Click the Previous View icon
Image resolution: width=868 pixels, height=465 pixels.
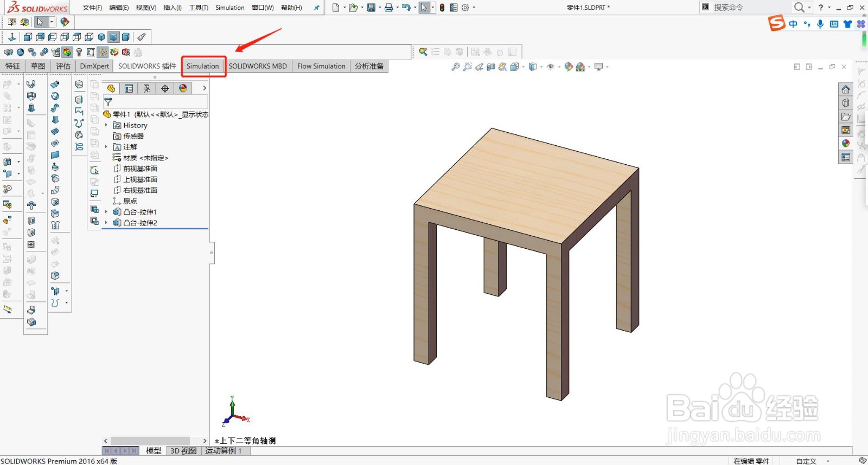[479, 67]
